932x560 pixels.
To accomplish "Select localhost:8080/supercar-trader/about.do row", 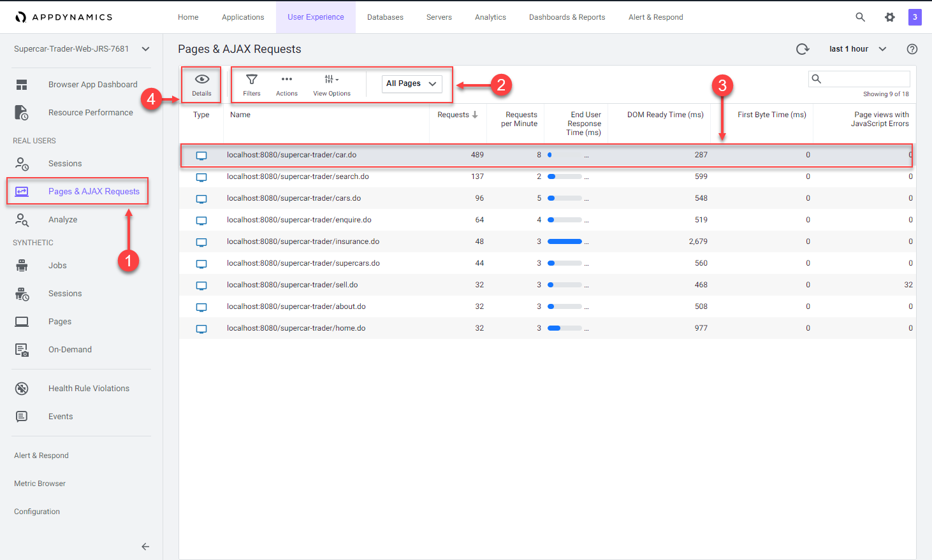I will [x=548, y=306].
